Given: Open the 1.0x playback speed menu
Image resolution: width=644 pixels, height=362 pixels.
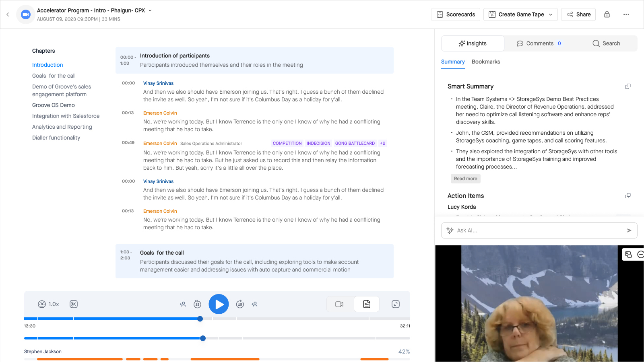Looking at the screenshot, I should 48,304.
